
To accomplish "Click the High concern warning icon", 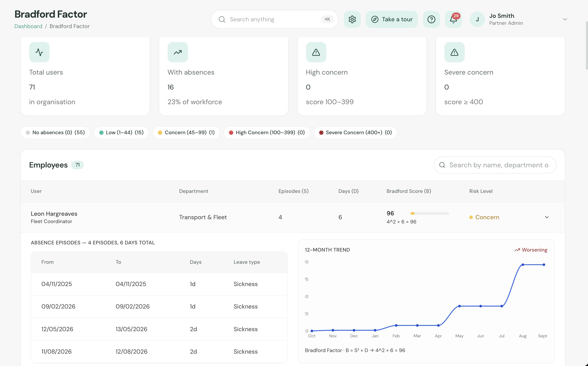I will [316, 52].
